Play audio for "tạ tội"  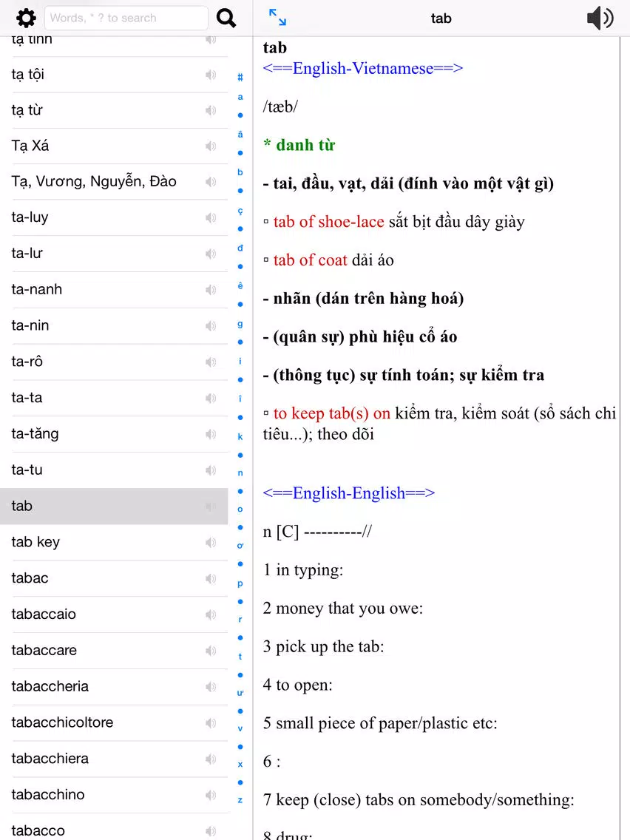pyautogui.click(x=211, y=75)
